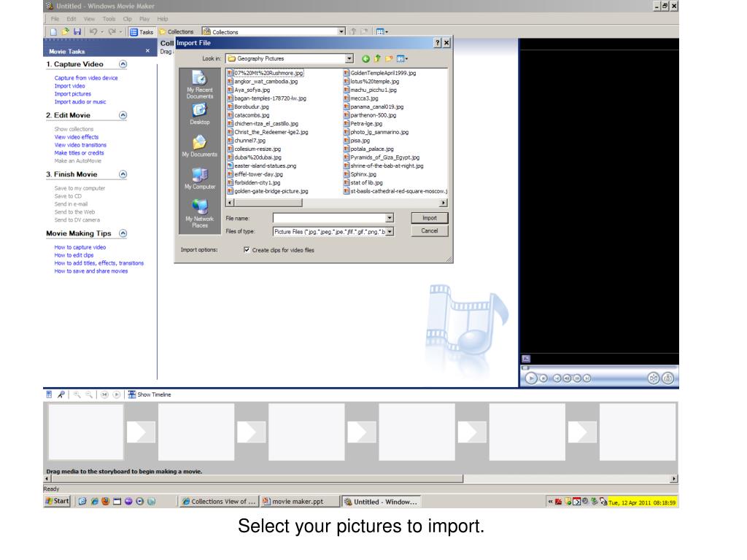Collapse the Movie Making Tips section

(x=123, y=233)
